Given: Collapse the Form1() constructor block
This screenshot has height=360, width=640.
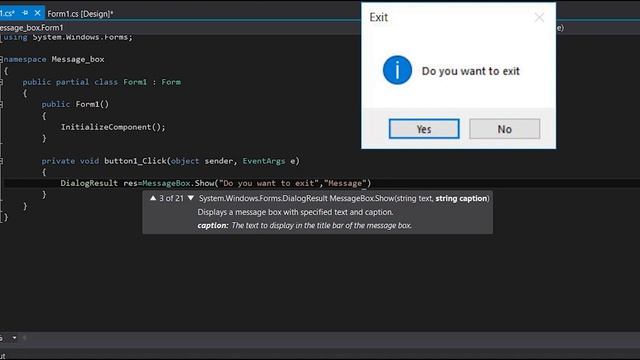Looking at the screenshot, I should click(1, 104).
